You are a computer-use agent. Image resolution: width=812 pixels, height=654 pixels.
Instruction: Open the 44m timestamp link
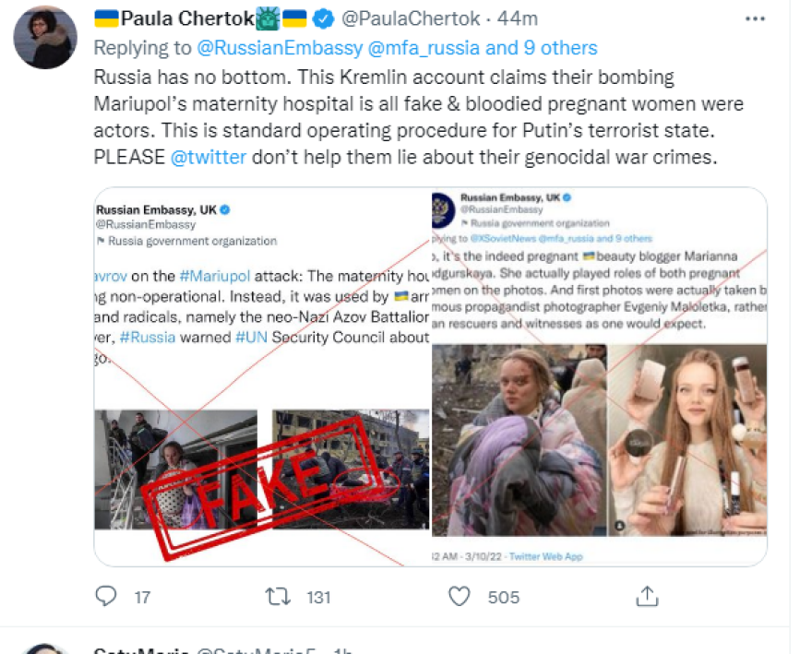point(518,18)
